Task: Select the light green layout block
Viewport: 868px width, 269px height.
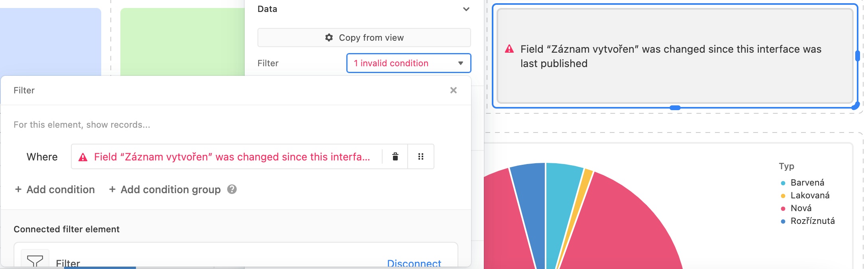Action: pyautogui.click(x=182, y=42)
